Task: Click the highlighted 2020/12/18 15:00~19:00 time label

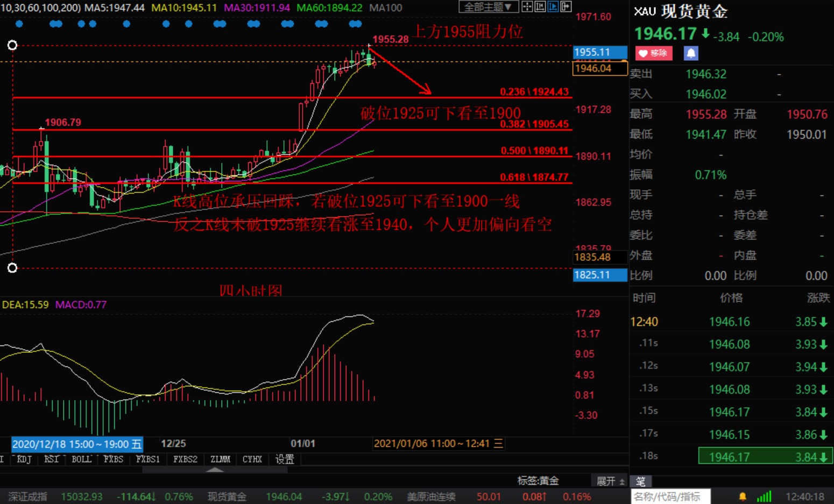Action: (x=77, y=444)
